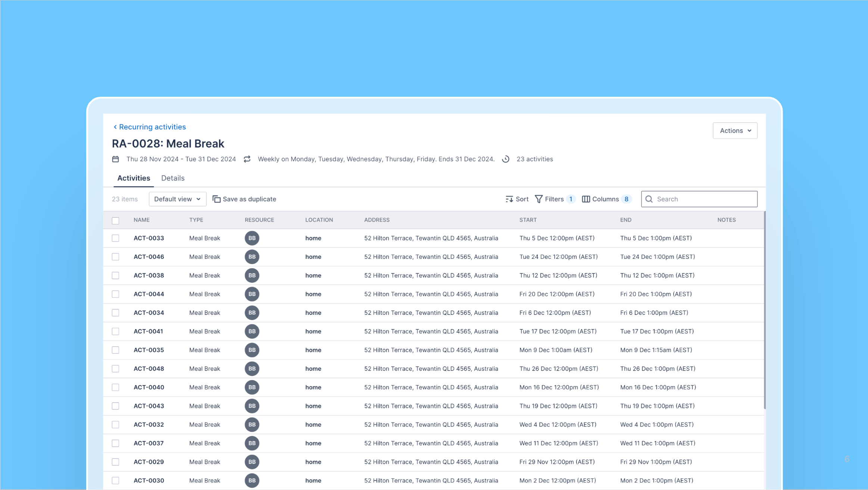Check the box for ACT-0044

(116, 294)
